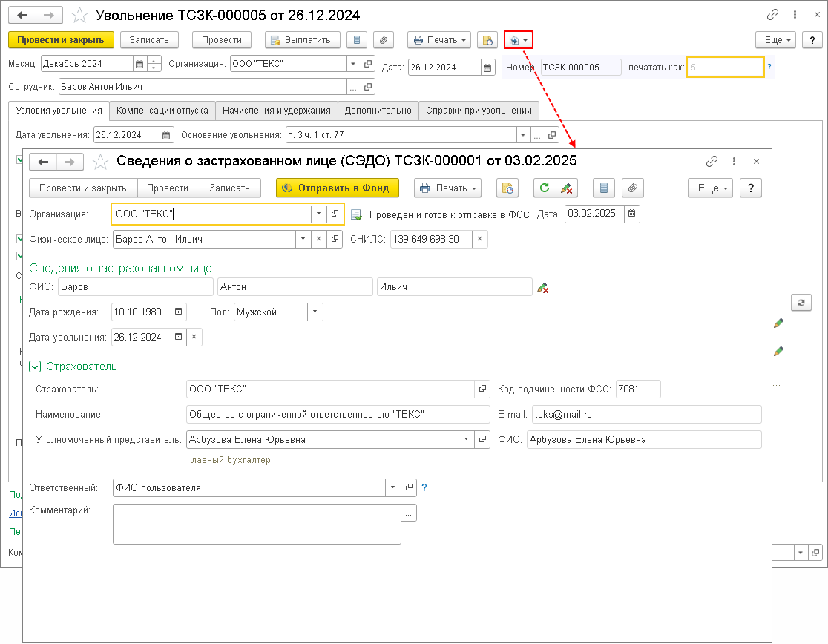Copy link icon in СЭДО window

(712, 162)
